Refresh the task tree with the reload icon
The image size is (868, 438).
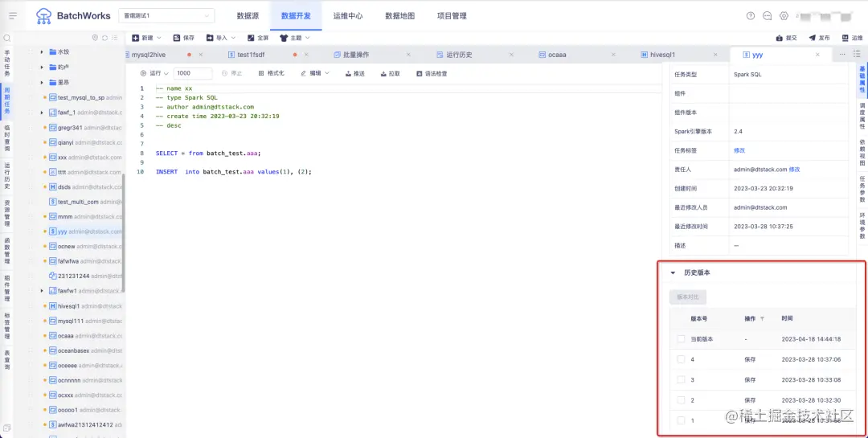pos(104,38)
